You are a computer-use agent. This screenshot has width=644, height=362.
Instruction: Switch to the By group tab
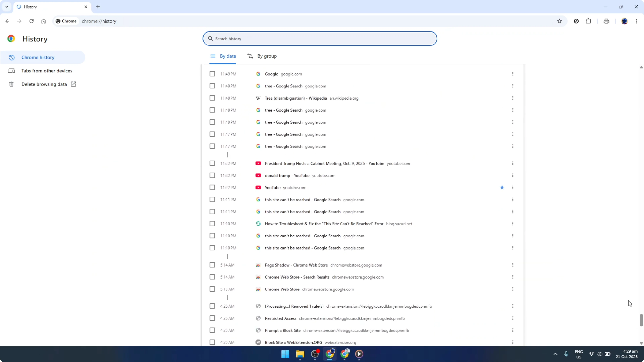262,56
